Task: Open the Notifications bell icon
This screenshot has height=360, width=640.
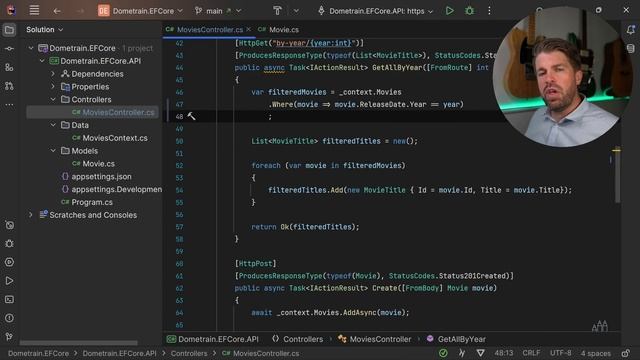Action: coord(631,30)
